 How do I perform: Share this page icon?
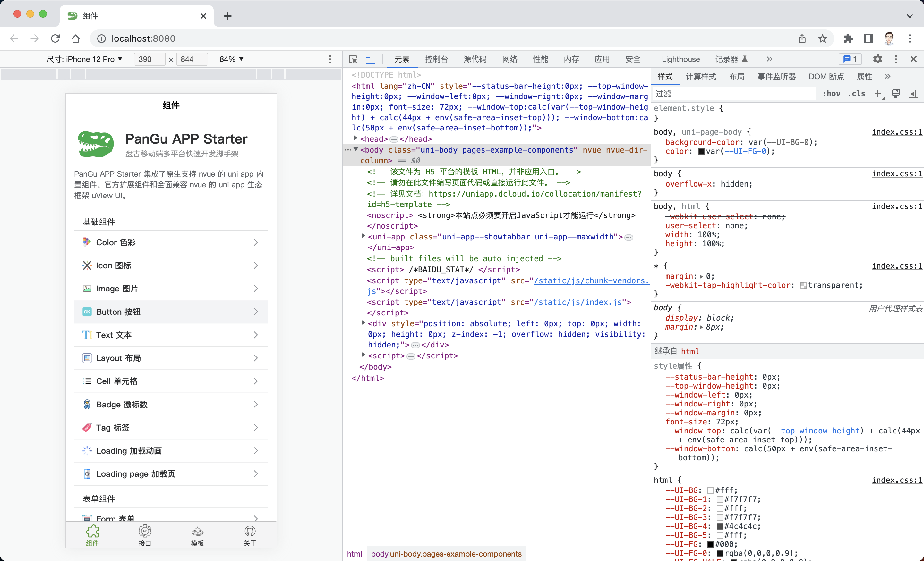[x=802, y=38]
